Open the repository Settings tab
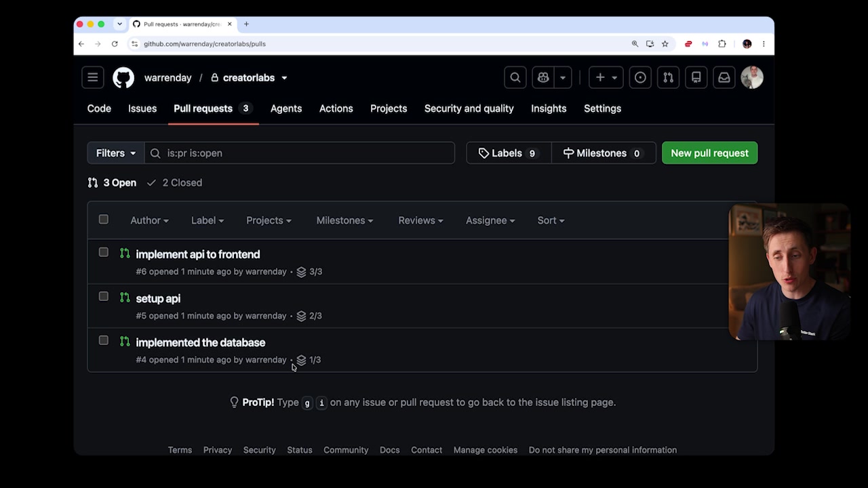The height and width of the screenshot is (488, 868). pyautogui.click(x=602, y=108)
